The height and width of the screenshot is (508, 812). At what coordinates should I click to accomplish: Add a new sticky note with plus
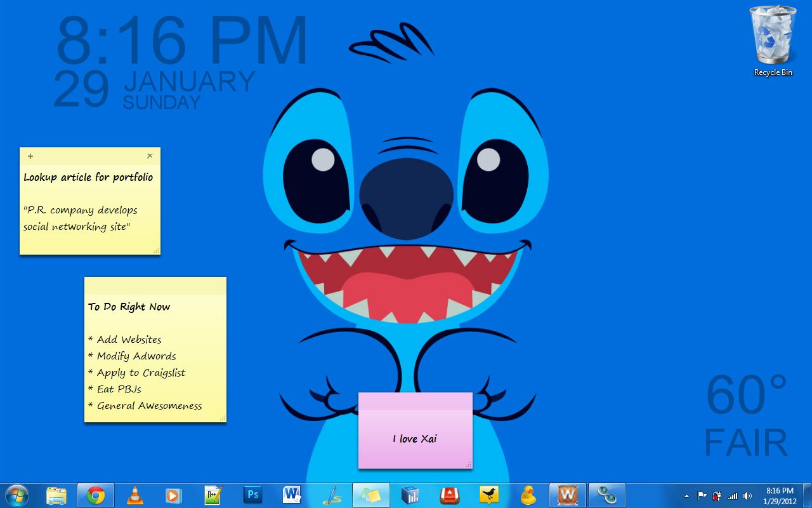(x=30, y=156)
